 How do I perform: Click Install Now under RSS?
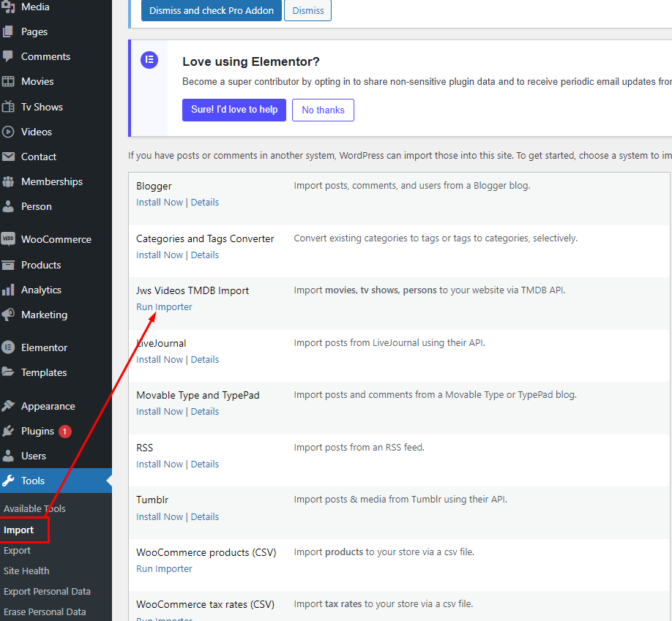tap(160, 464)
